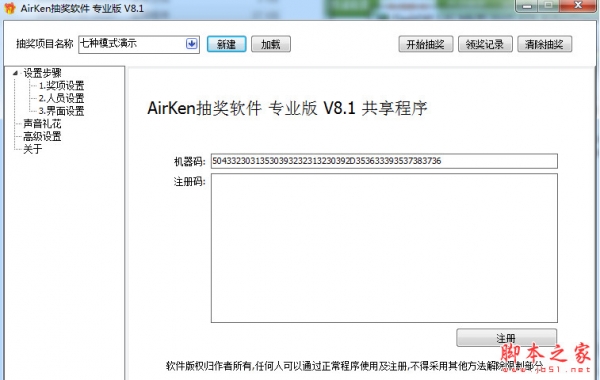Select the 设置步骤 tree item
Viewport: 600px width, 380px height.
click(42, 73)
